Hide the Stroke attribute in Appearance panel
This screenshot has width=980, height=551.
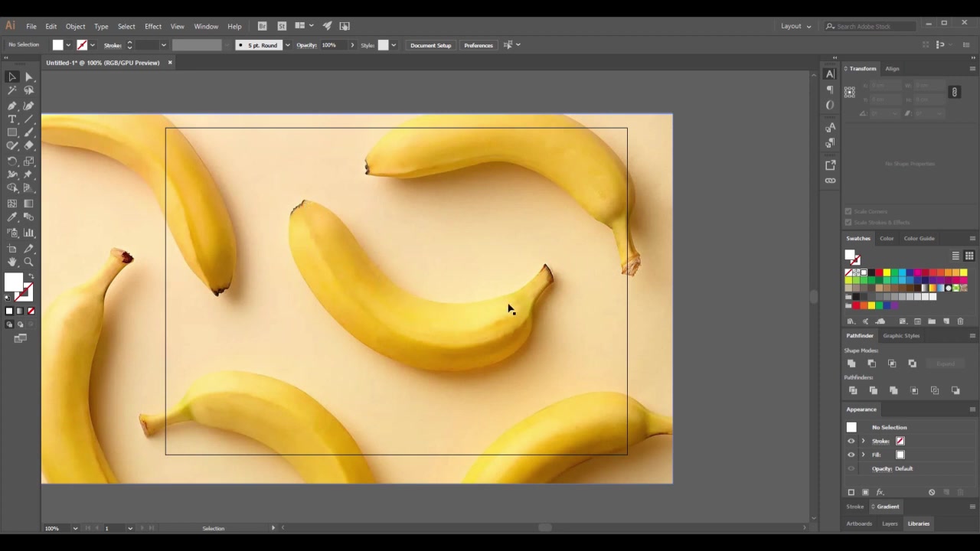851,441
